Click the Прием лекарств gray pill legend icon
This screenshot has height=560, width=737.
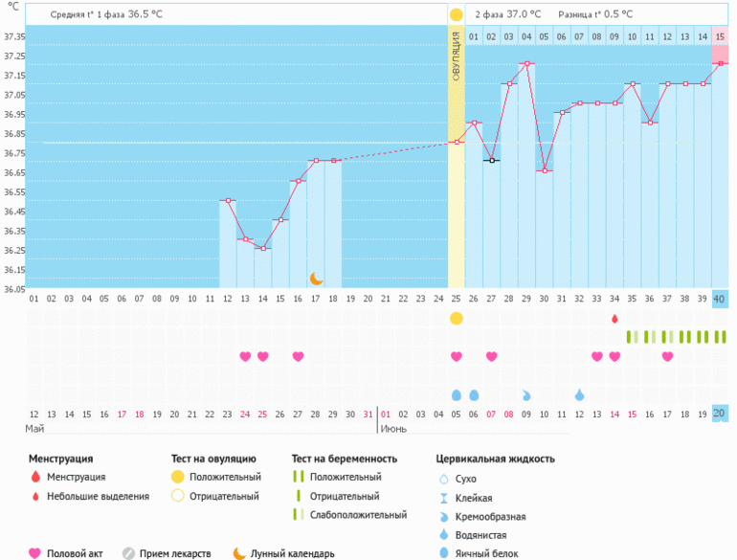127,553
